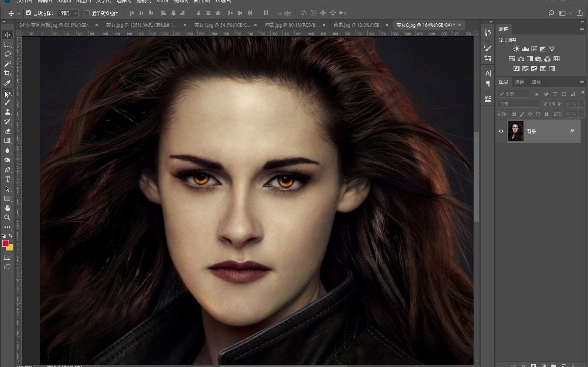Toggle Quick Mask mode

click(x=7, y=257)
